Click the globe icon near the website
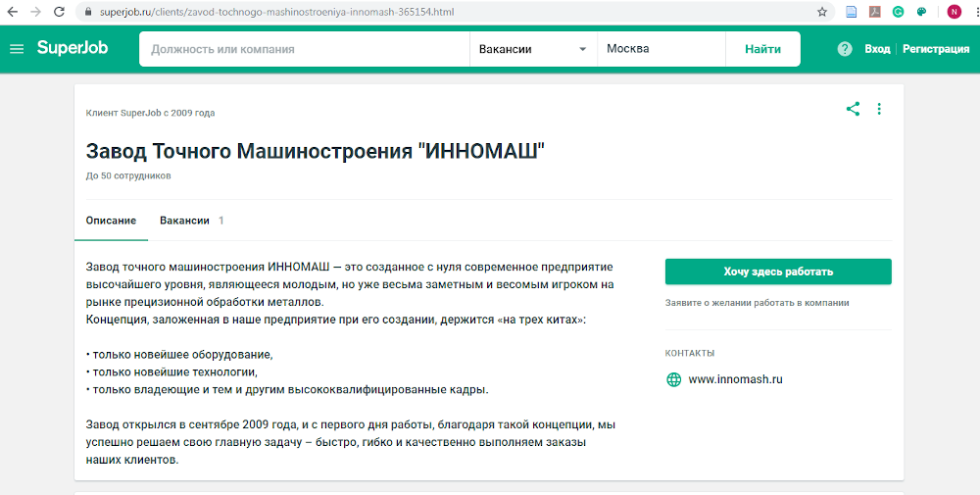Image resolution: width=980 pixels, height=495 pixels. click(x=674, y=379)
